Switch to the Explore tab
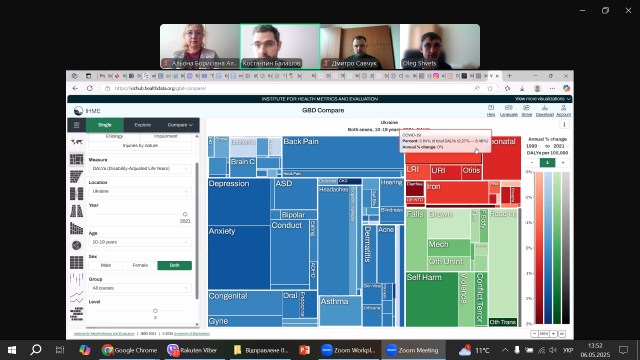 pos(142,125)
